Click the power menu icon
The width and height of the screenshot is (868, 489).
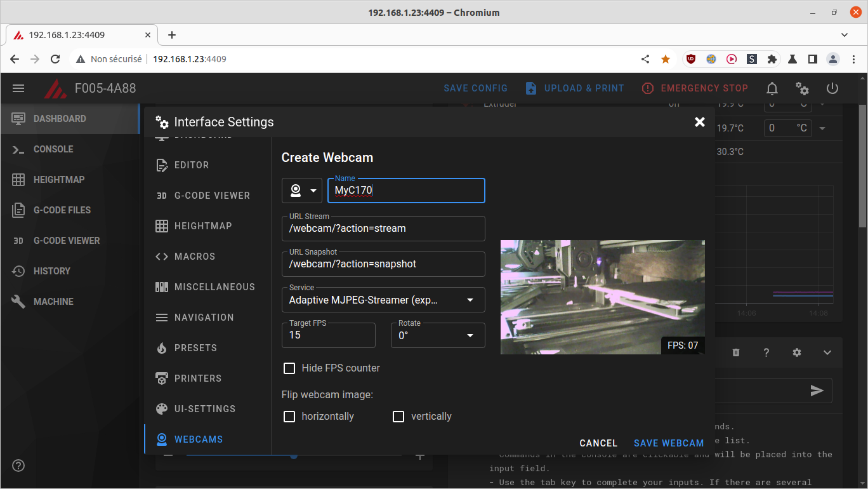(x=832, y=88)
